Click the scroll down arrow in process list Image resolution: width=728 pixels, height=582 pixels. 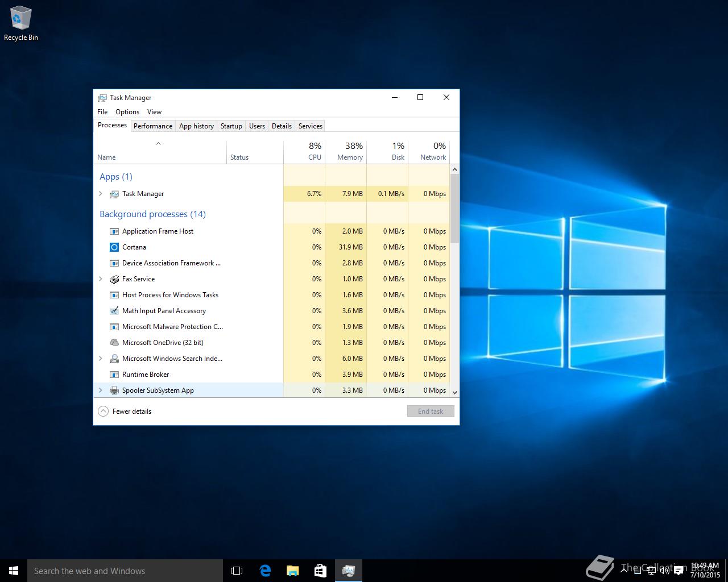(x=454, y=392)
